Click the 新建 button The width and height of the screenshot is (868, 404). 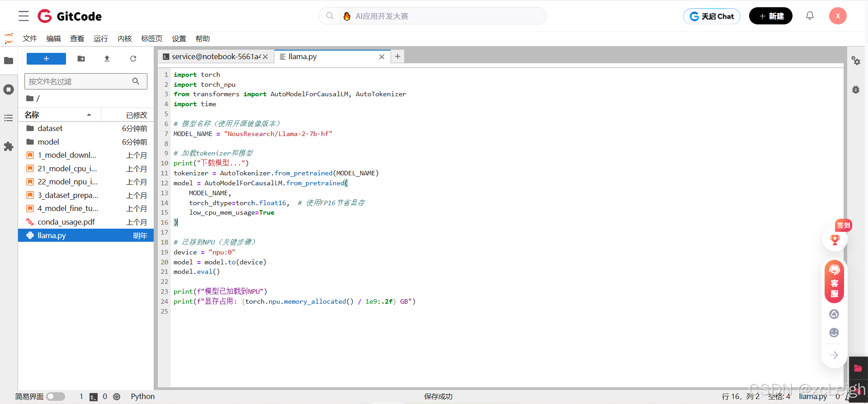pos(771,16)
